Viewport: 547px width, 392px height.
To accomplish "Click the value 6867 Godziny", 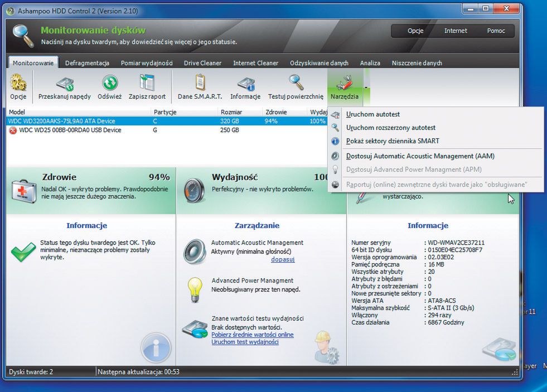I will pos(446,323).
